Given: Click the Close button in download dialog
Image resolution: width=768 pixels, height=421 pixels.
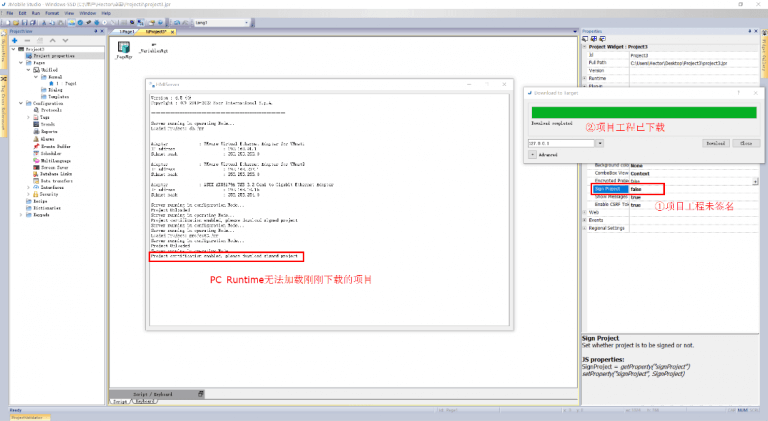Looking at the screenshot, I should coord(745,143).
